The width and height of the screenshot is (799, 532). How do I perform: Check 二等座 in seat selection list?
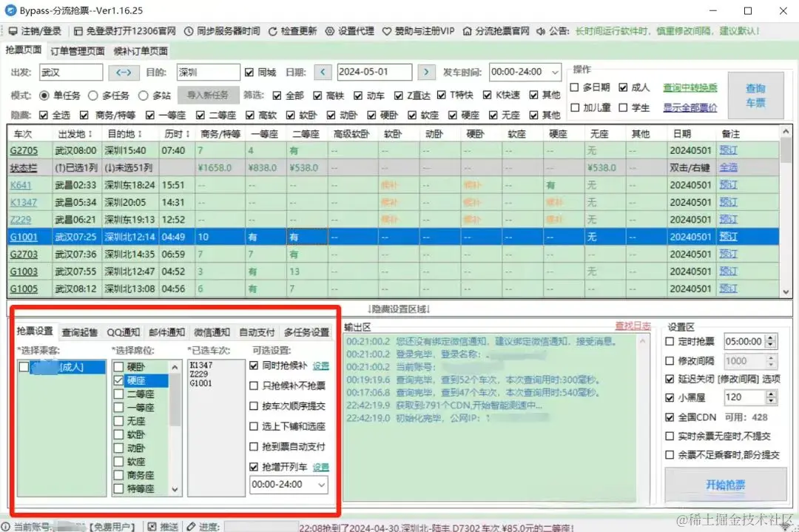point(118,394)
